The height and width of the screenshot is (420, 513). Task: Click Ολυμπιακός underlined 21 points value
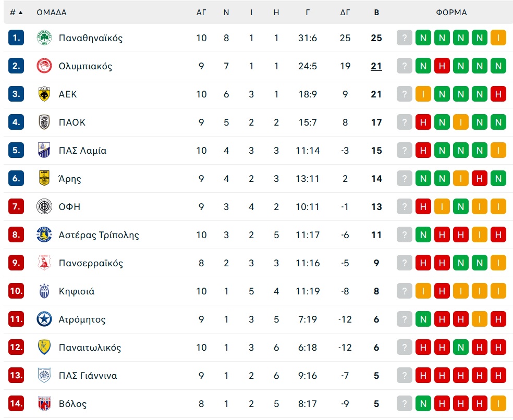point(376,66)
